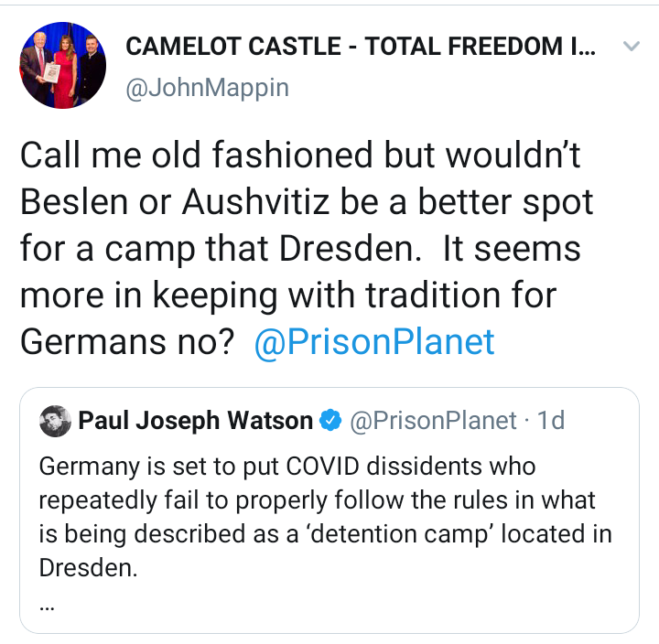Open the CAMELOT CASTLE profile picture

[x=63, y=66]
